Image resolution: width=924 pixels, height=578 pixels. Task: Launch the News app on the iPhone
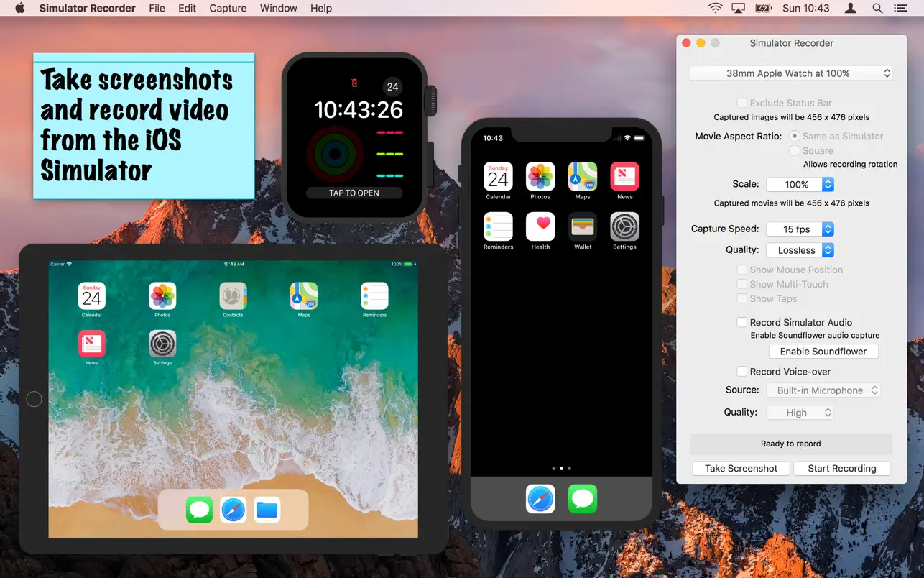[x=624, y=175]
